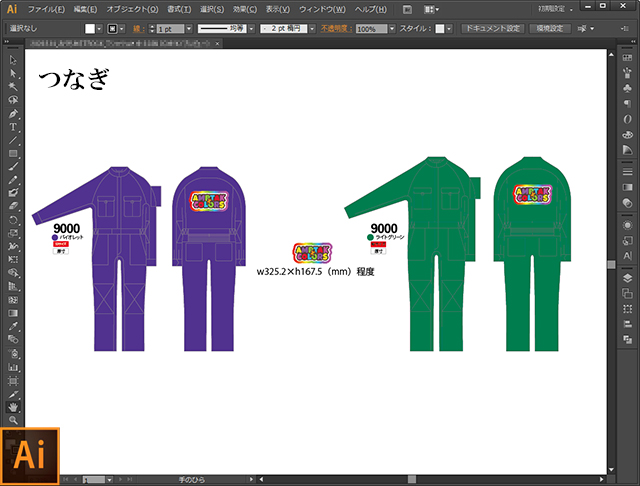Open the Character panel

627,256
